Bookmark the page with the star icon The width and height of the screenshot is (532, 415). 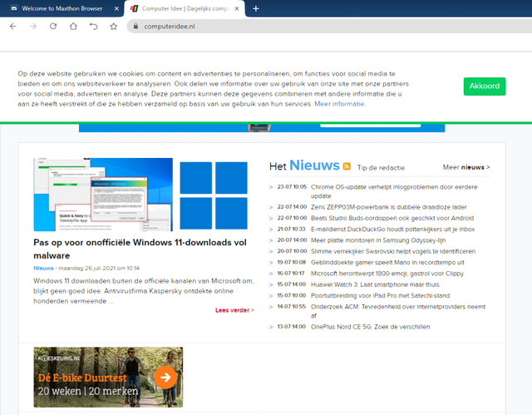[x=114, y=26]
